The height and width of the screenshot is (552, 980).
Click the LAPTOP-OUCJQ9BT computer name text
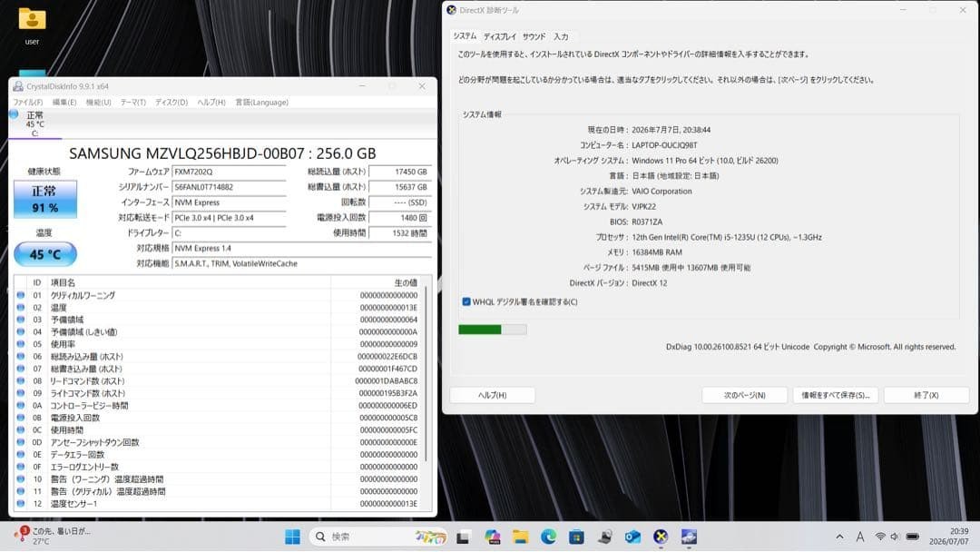(664, 145)
